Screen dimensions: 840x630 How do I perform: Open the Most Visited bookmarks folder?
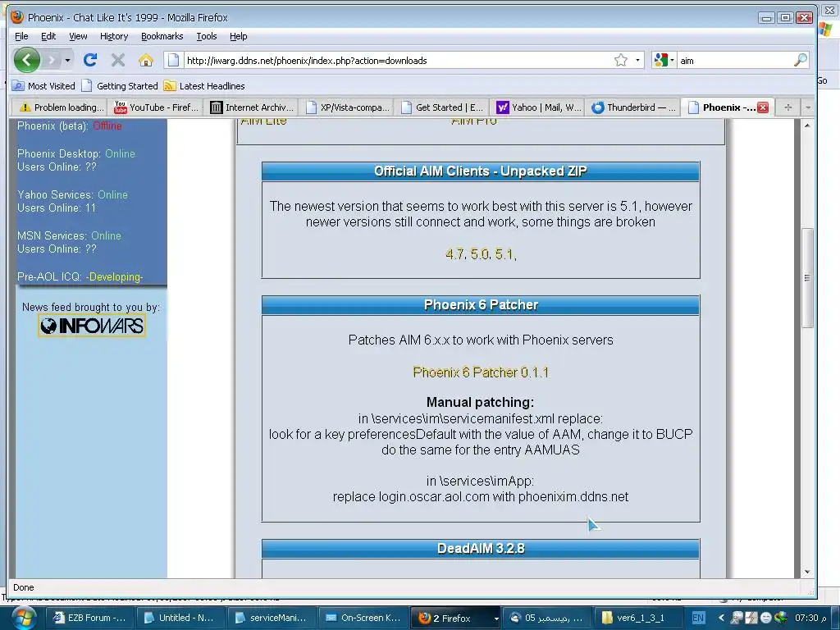44,85
